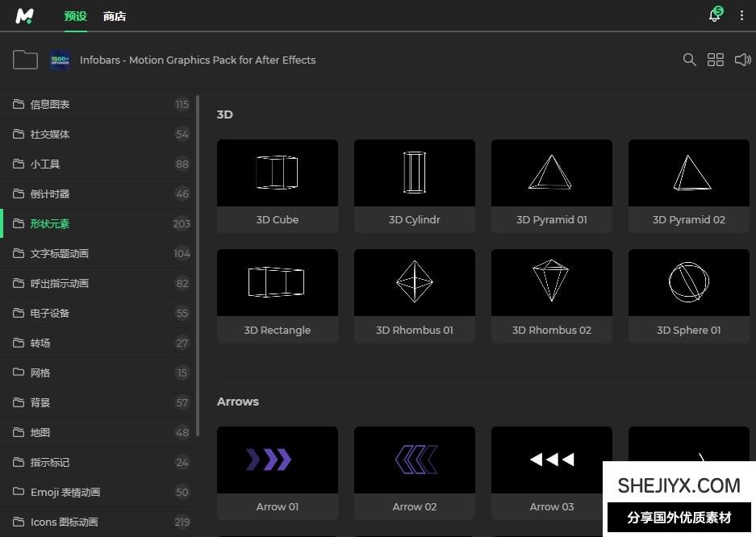Open the 文字标题动画 category

click(60, 253)
